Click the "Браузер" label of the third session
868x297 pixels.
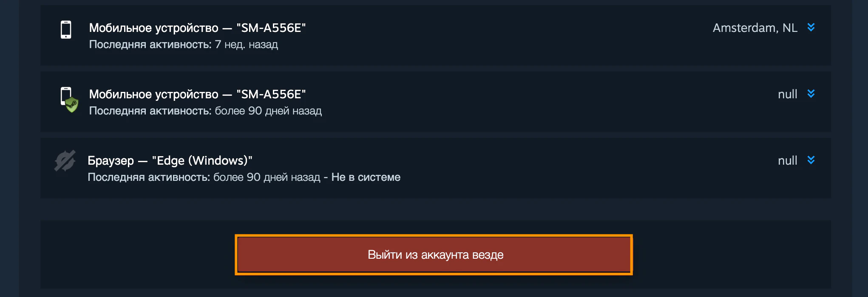click(x=111, y=161)
